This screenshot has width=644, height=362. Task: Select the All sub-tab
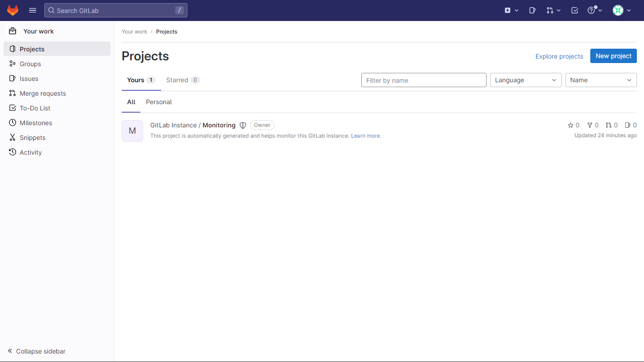pos(131,102)
